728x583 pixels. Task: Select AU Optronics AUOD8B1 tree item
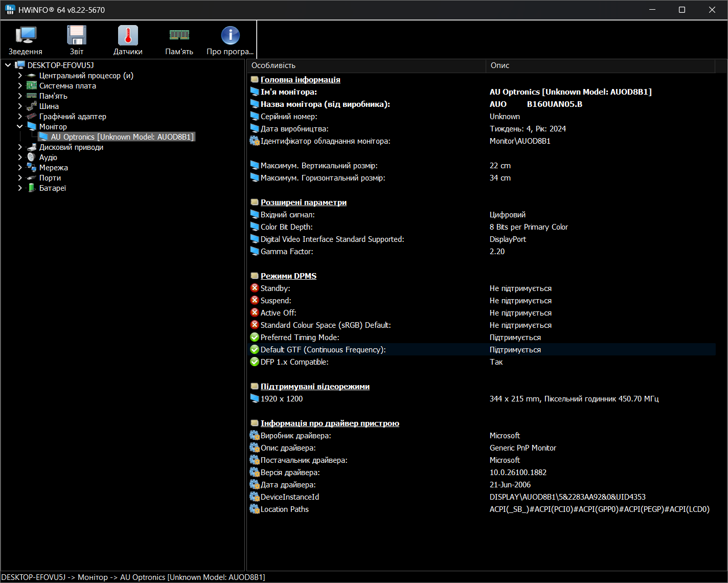(122, 137)
